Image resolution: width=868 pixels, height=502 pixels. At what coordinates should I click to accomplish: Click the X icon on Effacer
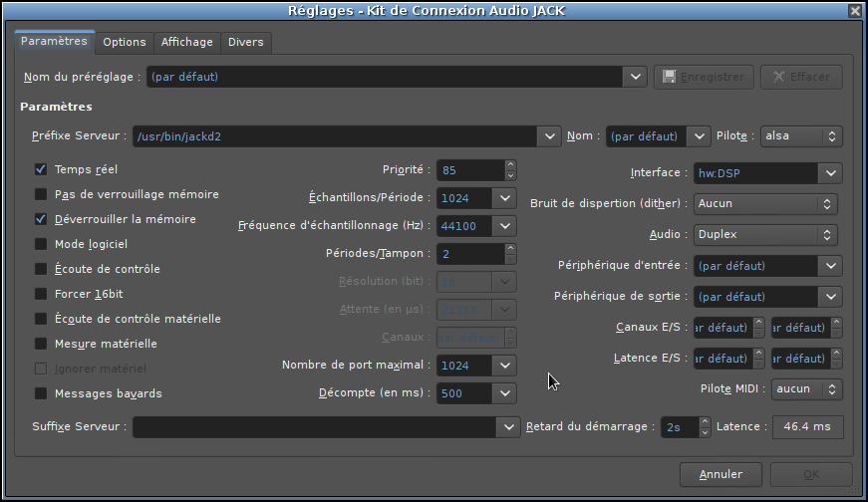tap(778, 77)
